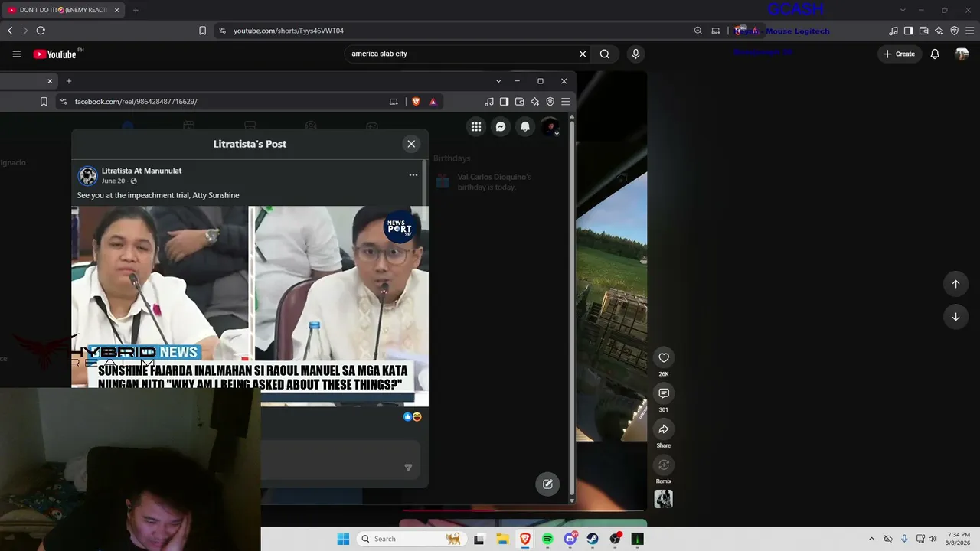Open the Facebook menu grid icon
980x551 pixels.
tap(476, 127)
